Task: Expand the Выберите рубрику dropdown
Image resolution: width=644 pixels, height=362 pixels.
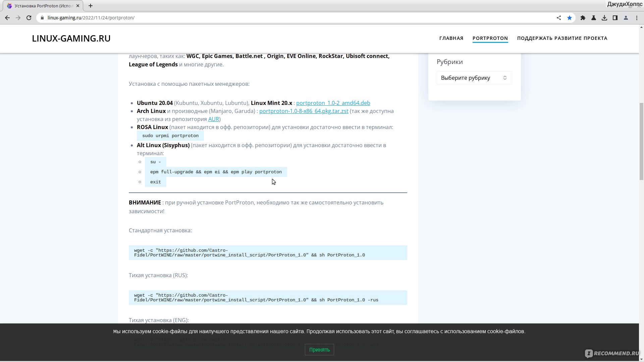Action: 474,78
